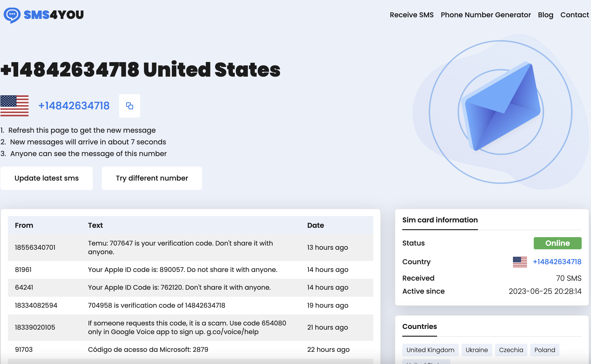Click the Sim card information heading
Viewport: 591px width, 364px height.
coord(440,220)
